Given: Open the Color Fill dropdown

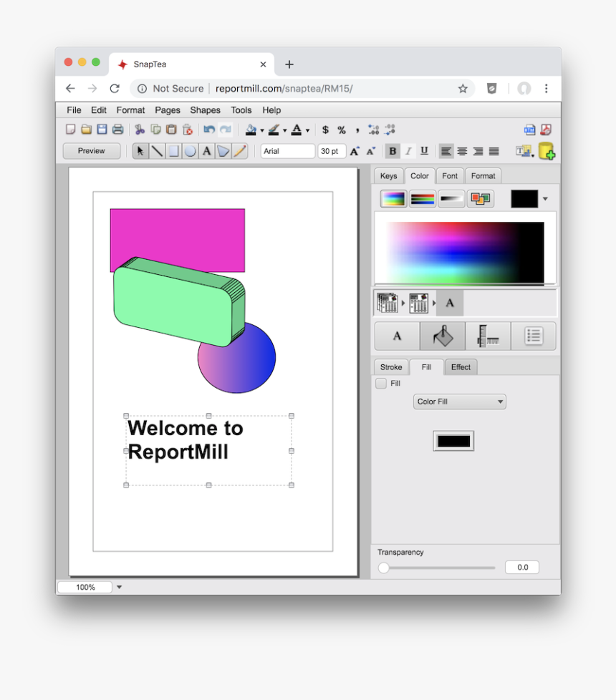Looking at the screenshot, I should 459,402.
